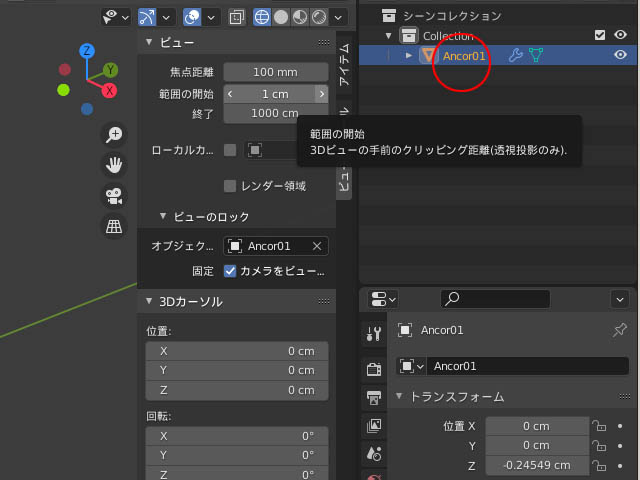Uncheck the Collection exclude checkbox
This screenshot has height=480, width=640.
click(600, 35)
